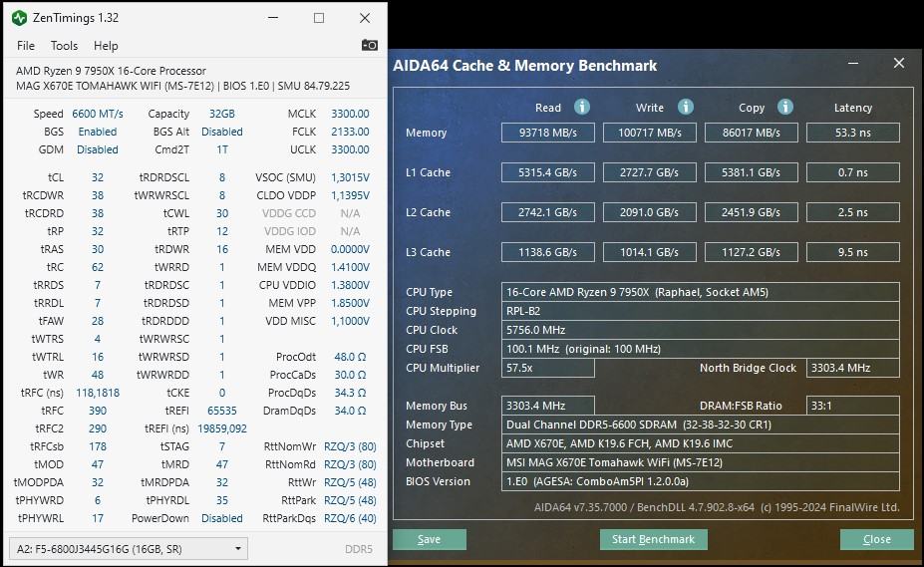Viewport: 924px width, 567px height.
Task: Click the L2 Cache Read 2742.1 GB/s field
Action: click(548, 212)
